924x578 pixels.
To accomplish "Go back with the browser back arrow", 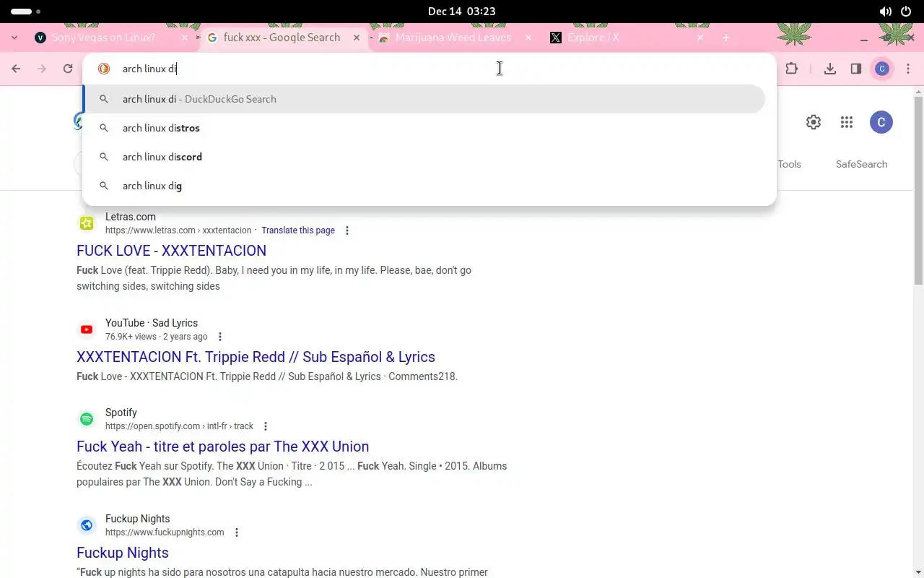I will point(16,69).
